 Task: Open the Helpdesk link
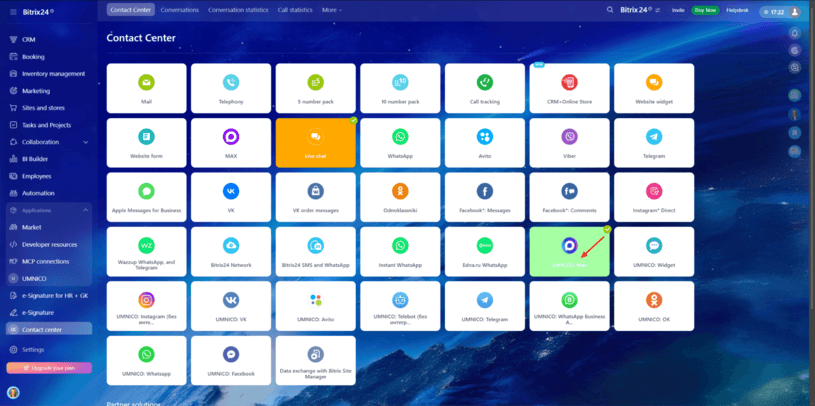[738, 10]
